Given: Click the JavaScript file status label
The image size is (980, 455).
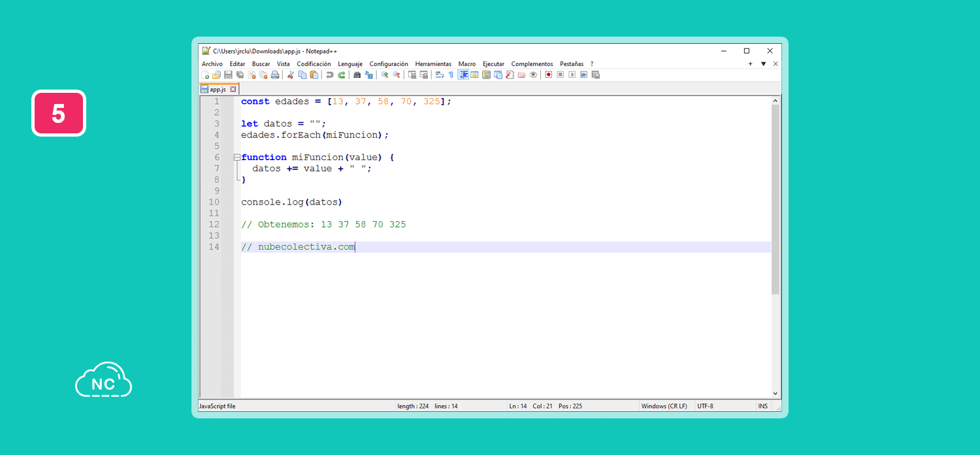Looking at the screenshot, I should 217,406.
